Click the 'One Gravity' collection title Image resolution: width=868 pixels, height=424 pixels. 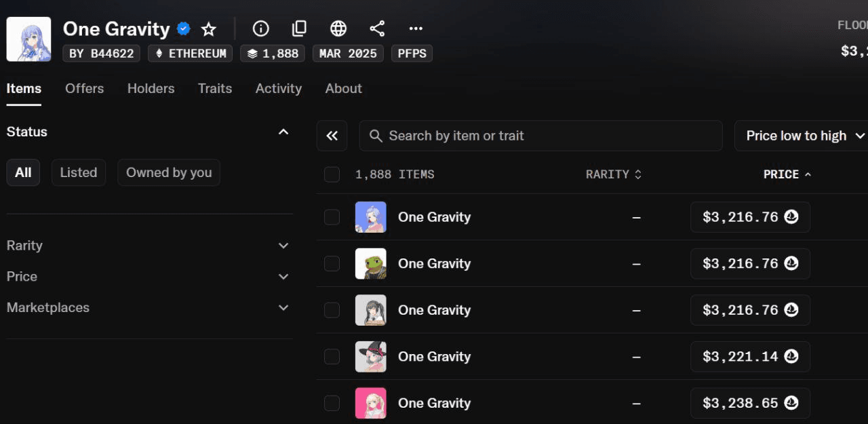pos(117,28)
